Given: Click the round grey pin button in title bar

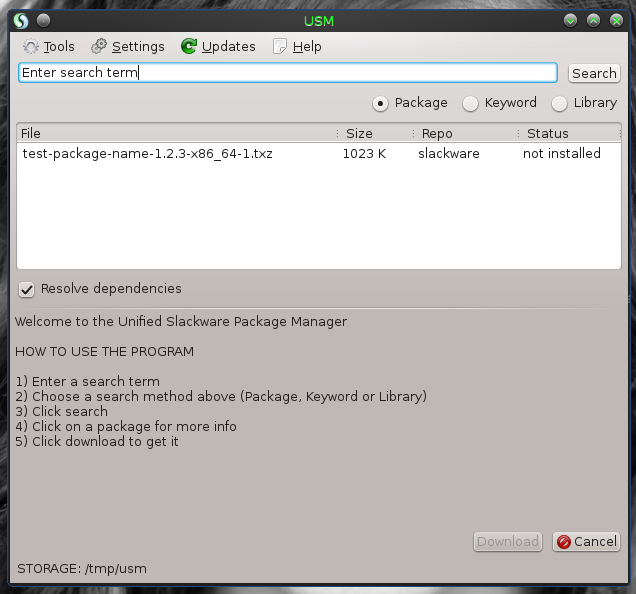Looking at the screenshot, I should [43, 20].
